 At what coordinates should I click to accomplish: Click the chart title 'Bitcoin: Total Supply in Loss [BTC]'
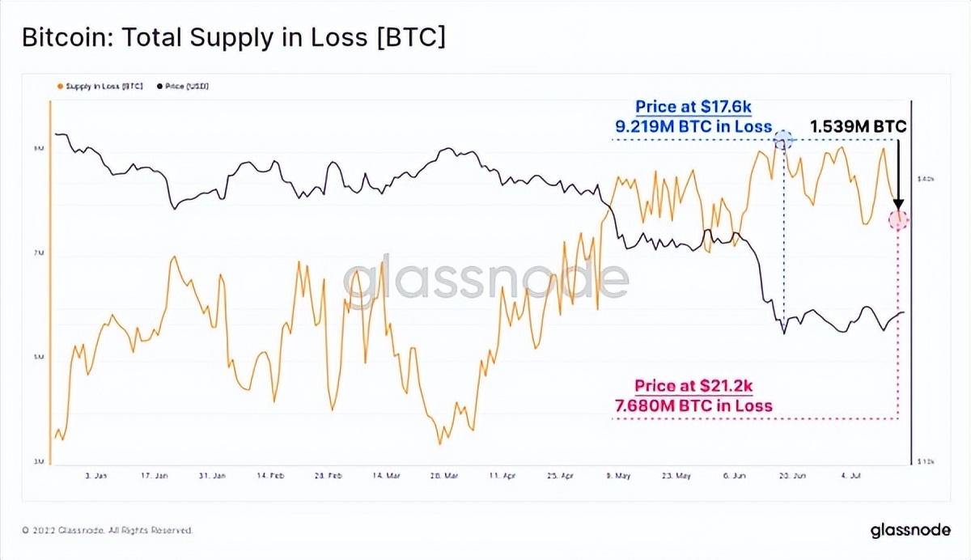point(233,39)
